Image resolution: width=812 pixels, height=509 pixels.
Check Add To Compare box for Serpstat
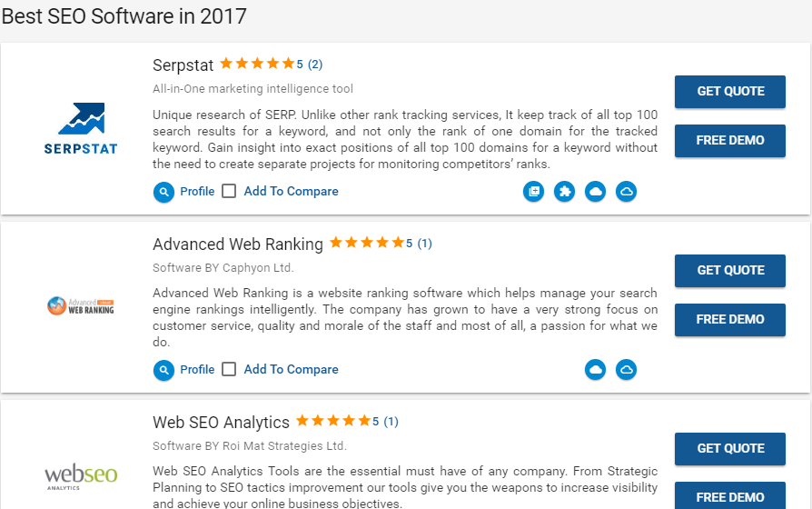click(229, 191)
